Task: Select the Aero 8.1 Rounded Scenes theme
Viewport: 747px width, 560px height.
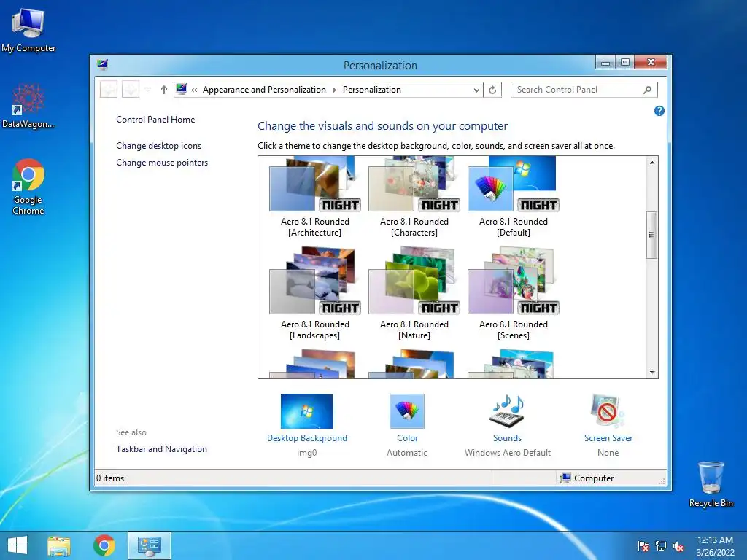Action: (x=513, y=293)
